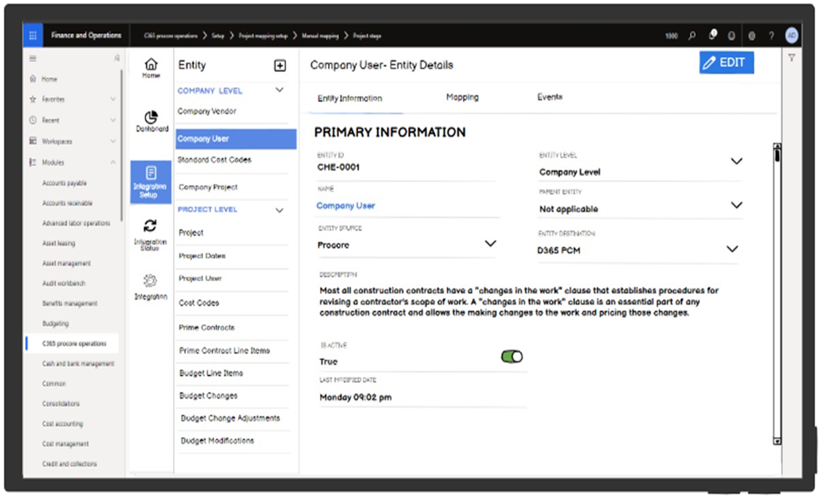Click scrollbar up arrow in details

pyautogui.click(x=777, y=146)
